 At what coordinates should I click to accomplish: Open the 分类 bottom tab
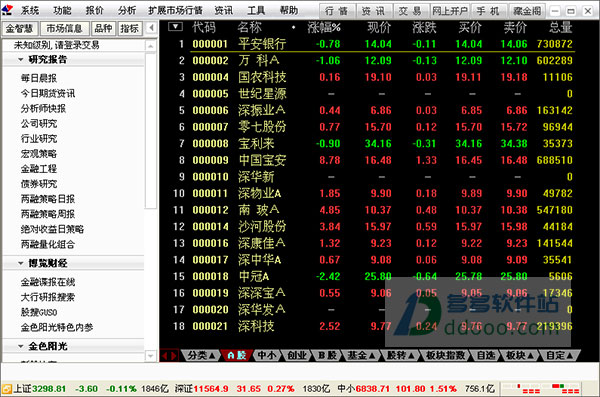click(201, 356)
